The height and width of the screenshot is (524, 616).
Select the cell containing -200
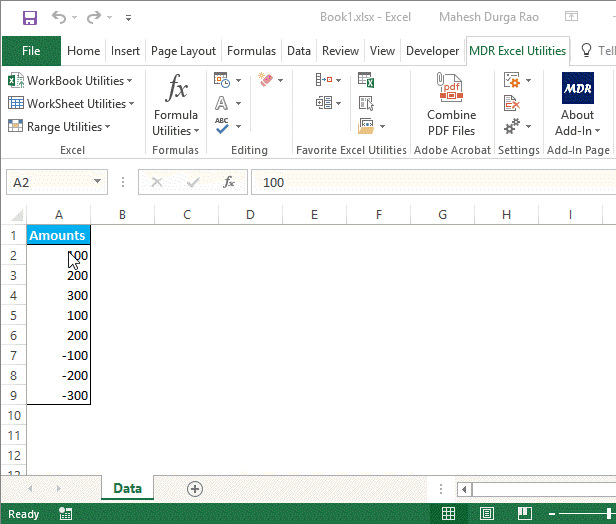click(59, 376)
